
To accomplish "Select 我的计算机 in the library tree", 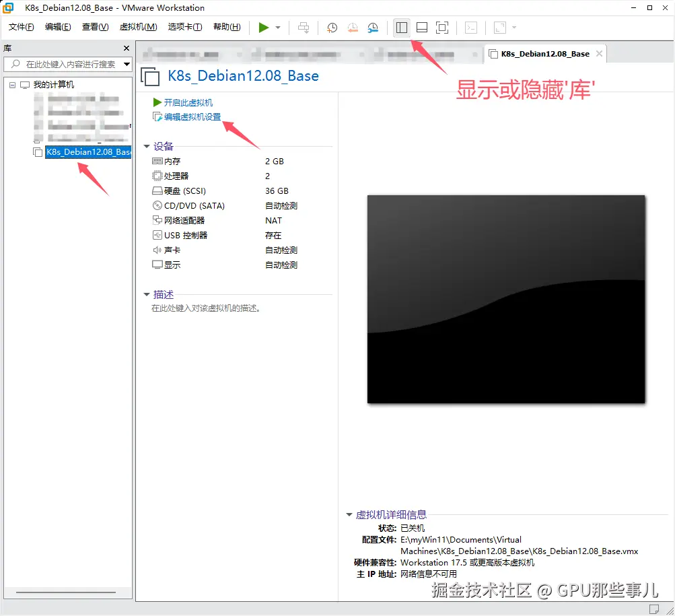I will tap(54, 84).
